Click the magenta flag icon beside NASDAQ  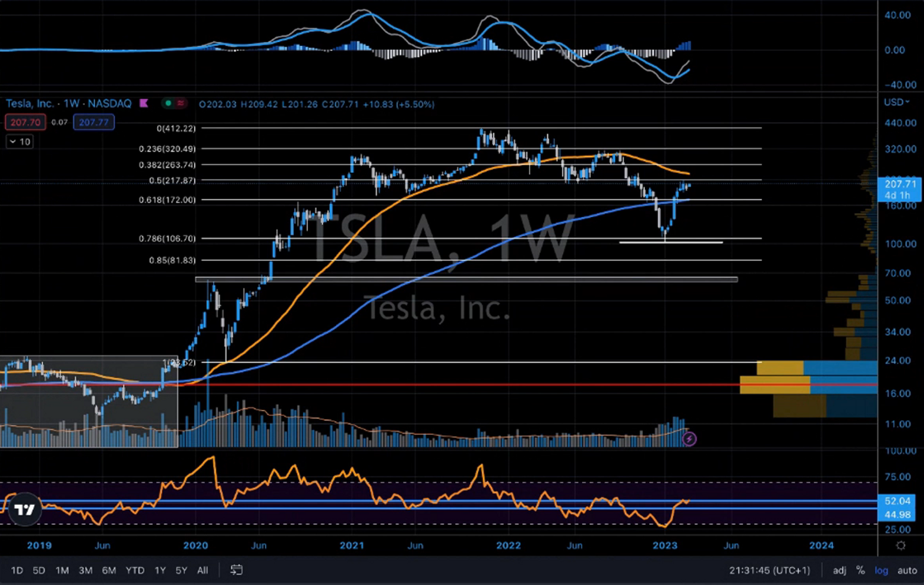[144, 104]
